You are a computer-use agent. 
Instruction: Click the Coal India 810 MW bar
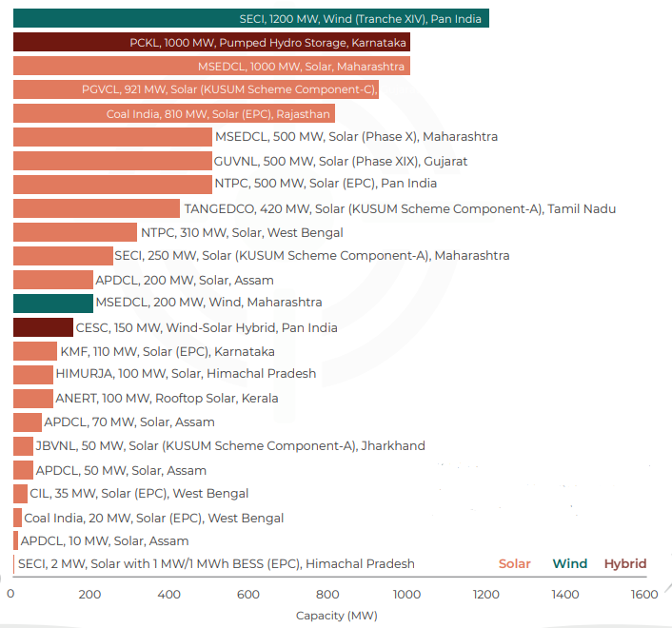[173, 114]
